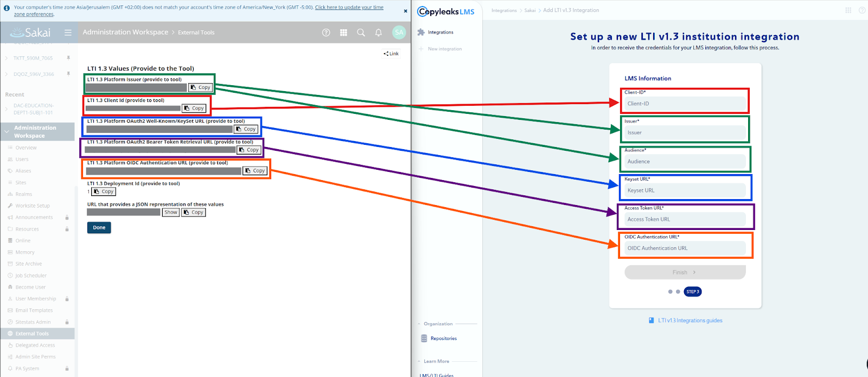Open the Sakai help question mark icon

[326, 33]
